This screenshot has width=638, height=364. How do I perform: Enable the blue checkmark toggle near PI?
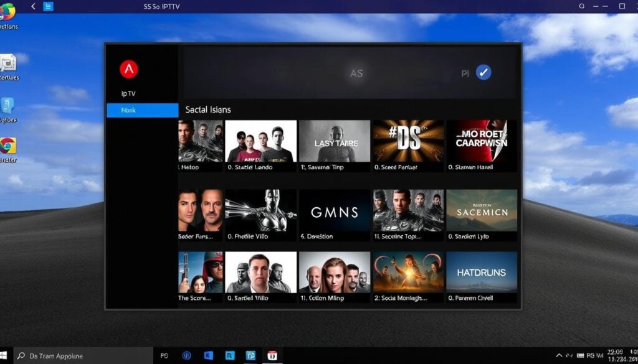(x=485, y=72)
